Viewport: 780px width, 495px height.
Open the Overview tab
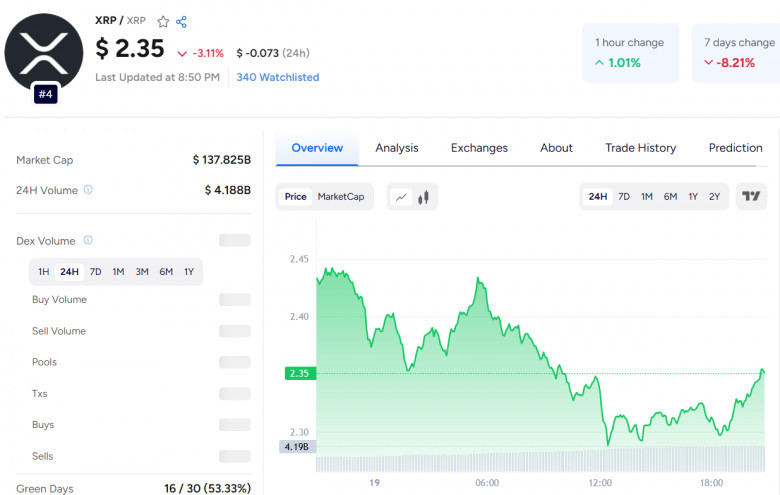(317, 148)
